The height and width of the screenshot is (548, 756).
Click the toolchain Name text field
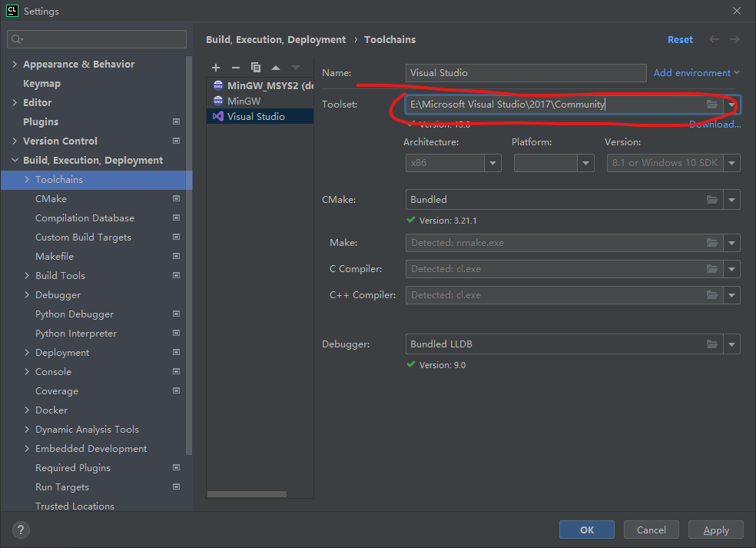[526, 73]
